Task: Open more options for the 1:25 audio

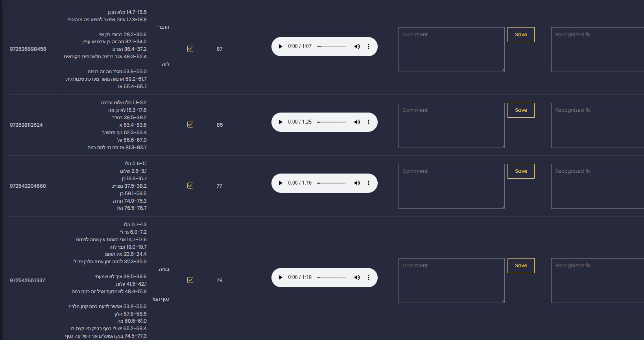Action: point(369,122)
